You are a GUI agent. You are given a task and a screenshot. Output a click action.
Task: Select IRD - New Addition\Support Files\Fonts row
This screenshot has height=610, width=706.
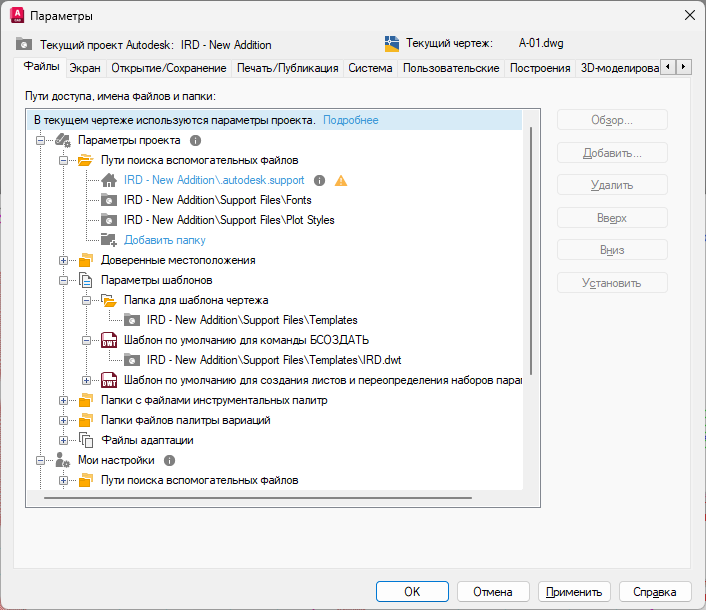click(x=218, y=200)
